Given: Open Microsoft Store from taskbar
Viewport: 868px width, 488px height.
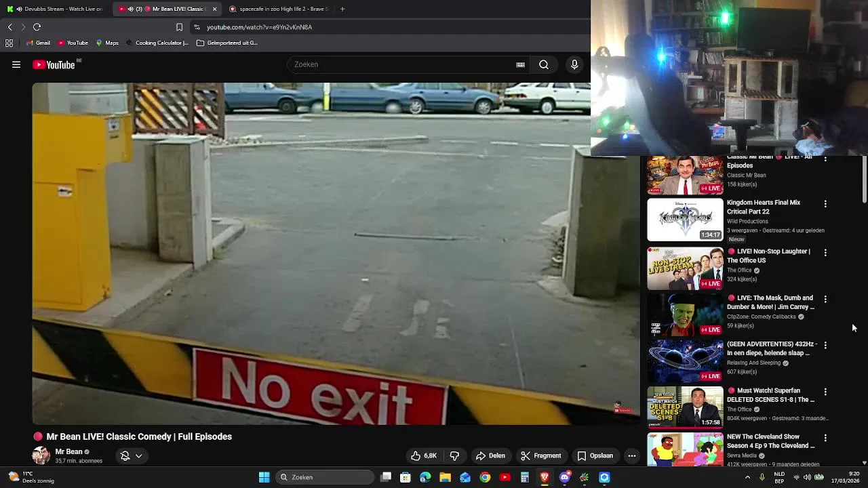Looking at the screenshot, I should [406, 477].
